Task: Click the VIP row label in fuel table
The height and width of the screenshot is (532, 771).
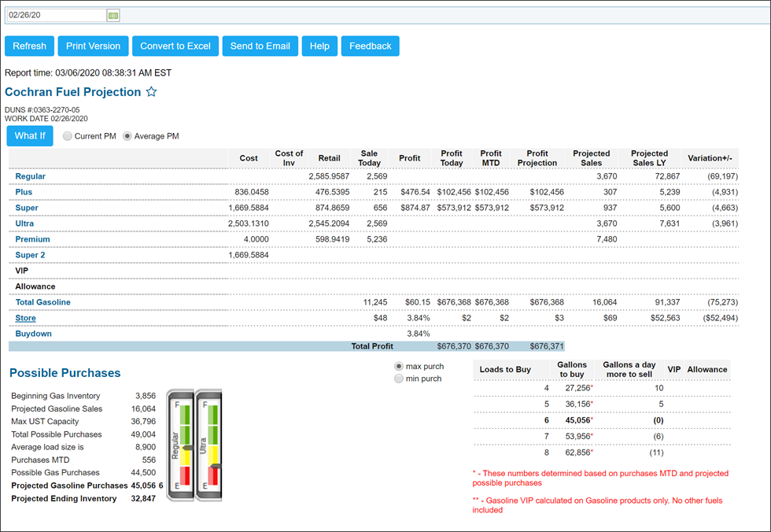Action: point(22,271)
